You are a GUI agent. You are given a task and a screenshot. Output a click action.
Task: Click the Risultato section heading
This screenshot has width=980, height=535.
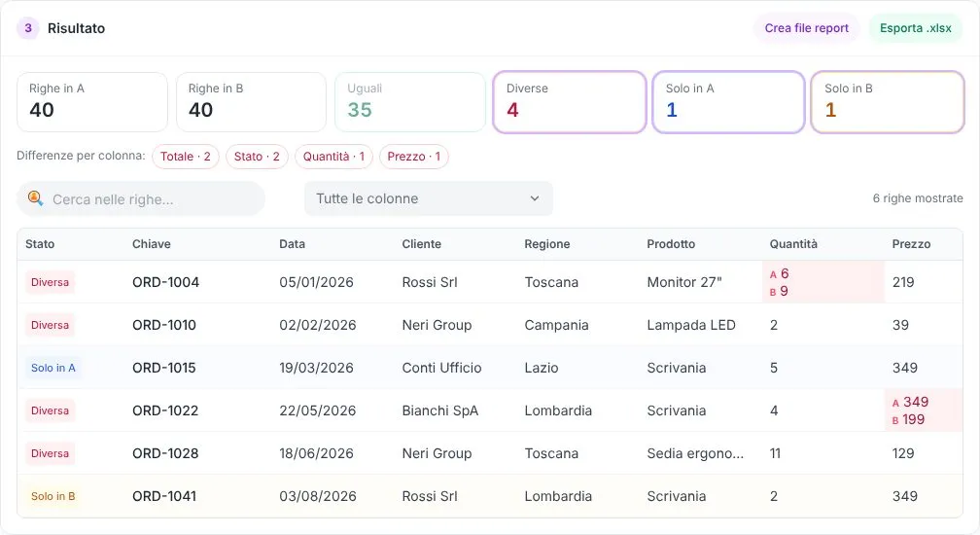(x=76, y=28)
